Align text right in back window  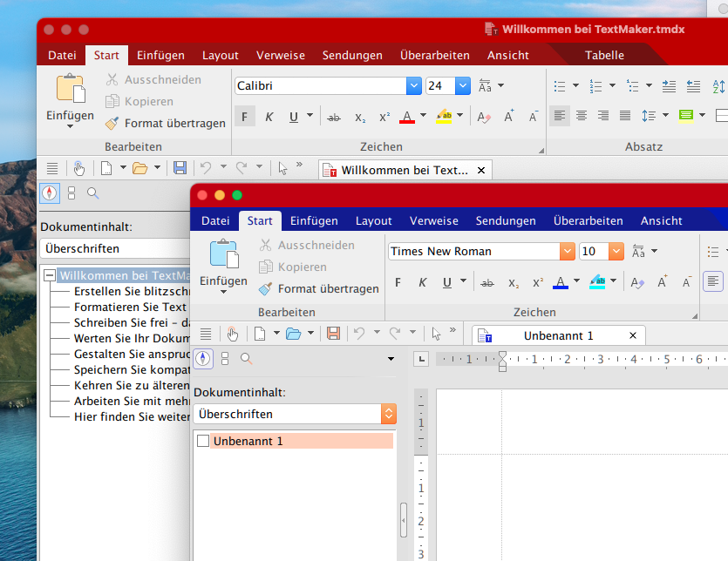(x=603, y=116)
